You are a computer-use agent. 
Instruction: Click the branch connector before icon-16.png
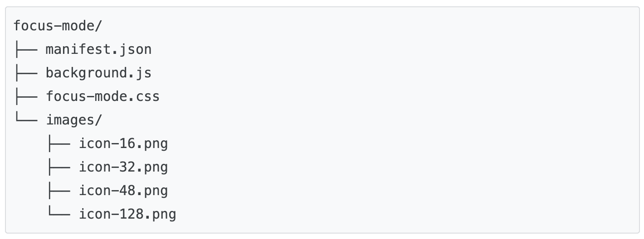tap(58, 143)
